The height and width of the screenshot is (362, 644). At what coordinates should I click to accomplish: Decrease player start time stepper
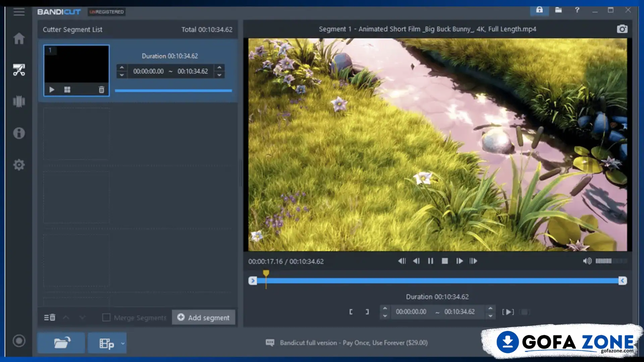pos(385,316)
